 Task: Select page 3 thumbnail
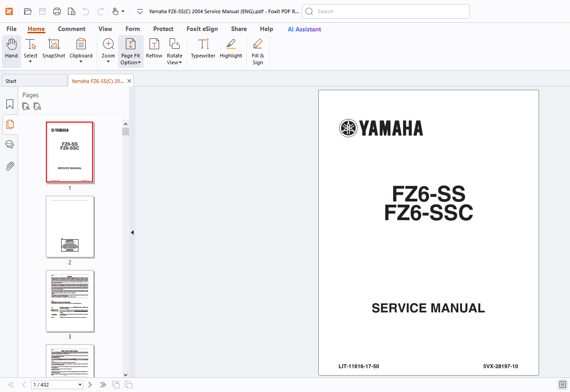[x=70, y=301]
